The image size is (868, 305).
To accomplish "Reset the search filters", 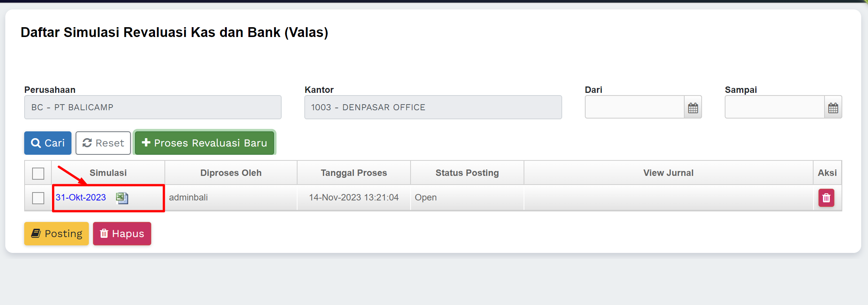I will coord(103,143).
